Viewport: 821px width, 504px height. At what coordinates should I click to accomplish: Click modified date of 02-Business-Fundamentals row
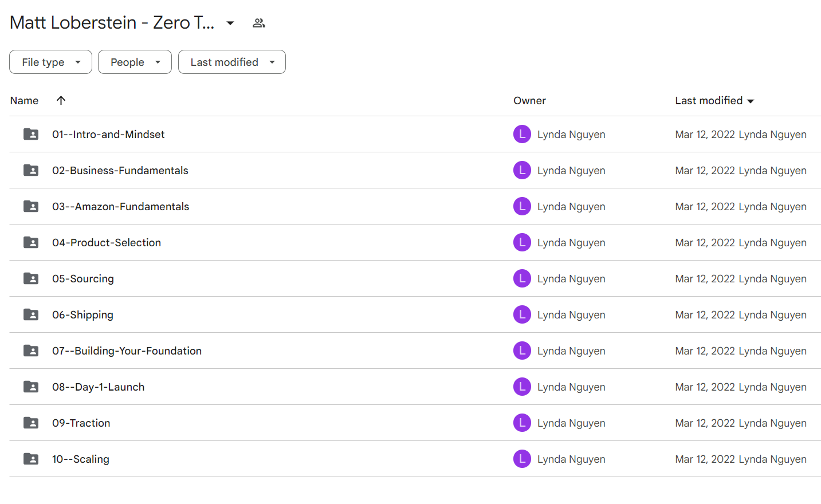[x=705, y=170]
